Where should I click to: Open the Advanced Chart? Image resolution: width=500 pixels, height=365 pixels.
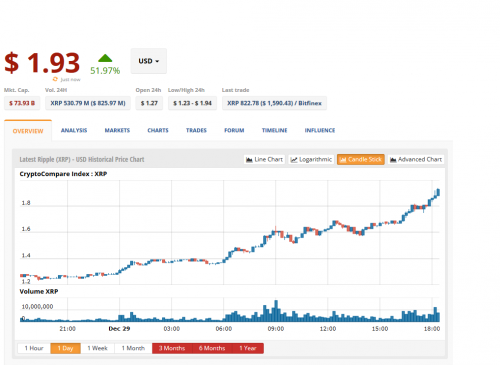pyautogui.click(x=416, y=160)
